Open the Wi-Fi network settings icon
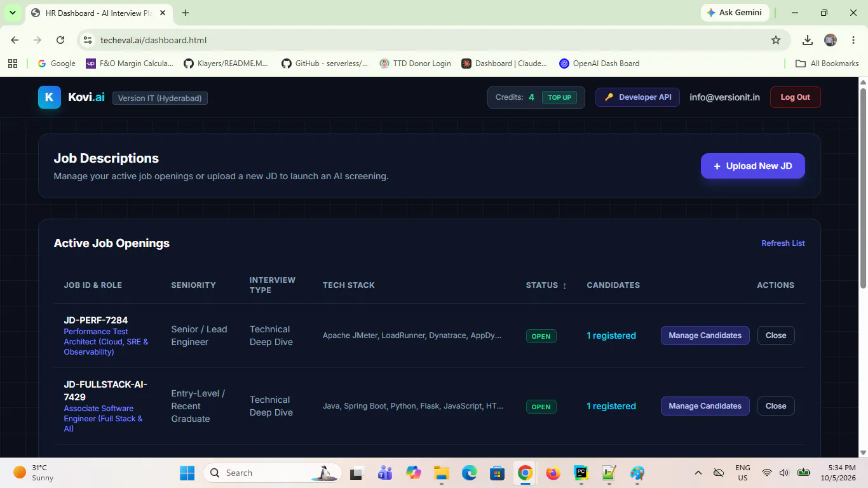The height and width of the screenshot is (488, 868). click(767, 473)
